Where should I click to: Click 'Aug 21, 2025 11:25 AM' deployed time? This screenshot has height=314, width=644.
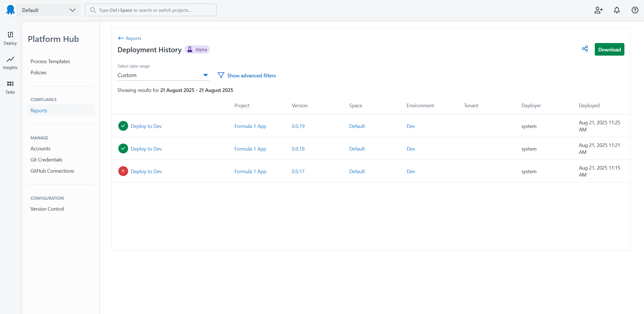(600, 126)
